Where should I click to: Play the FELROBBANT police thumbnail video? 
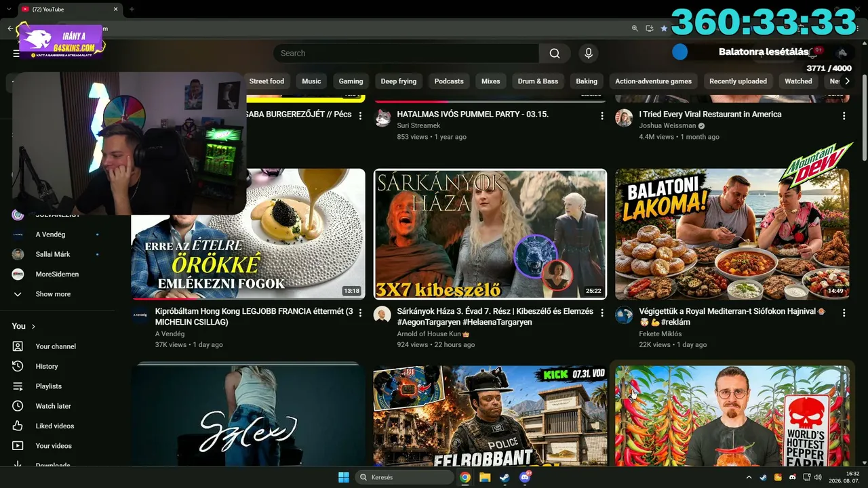pos(490,415)
